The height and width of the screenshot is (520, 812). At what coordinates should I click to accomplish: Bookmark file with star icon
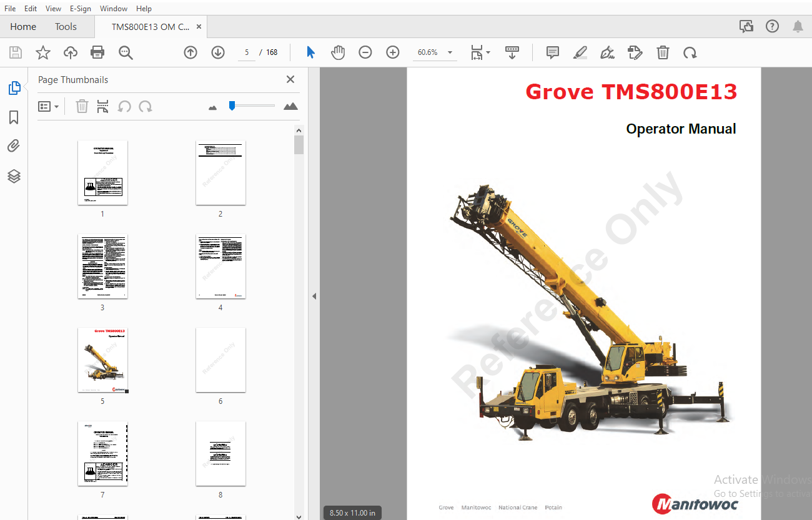(x=43, y=52)
